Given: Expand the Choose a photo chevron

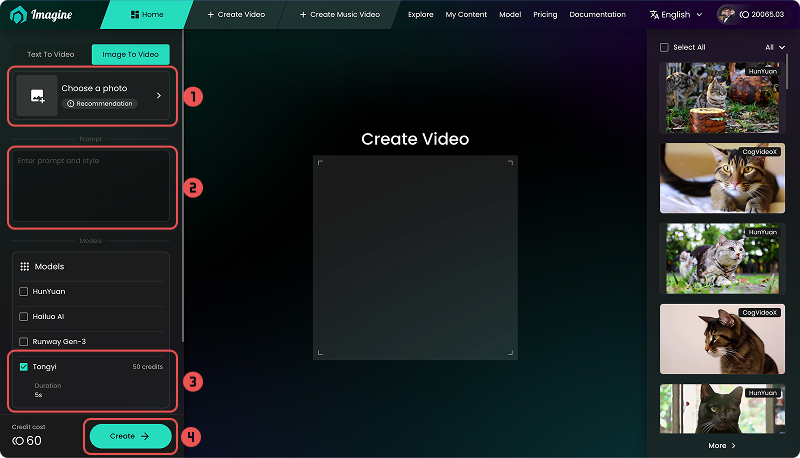Looking at the screenshot, I should click(158, 96).
